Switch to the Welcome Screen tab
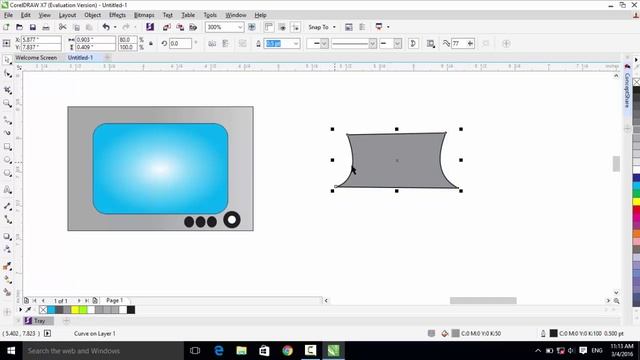This screenshot has width=640, height=360. [36, 58]
